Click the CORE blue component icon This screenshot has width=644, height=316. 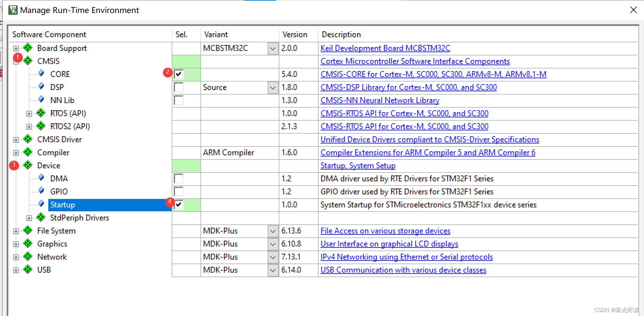41,73
